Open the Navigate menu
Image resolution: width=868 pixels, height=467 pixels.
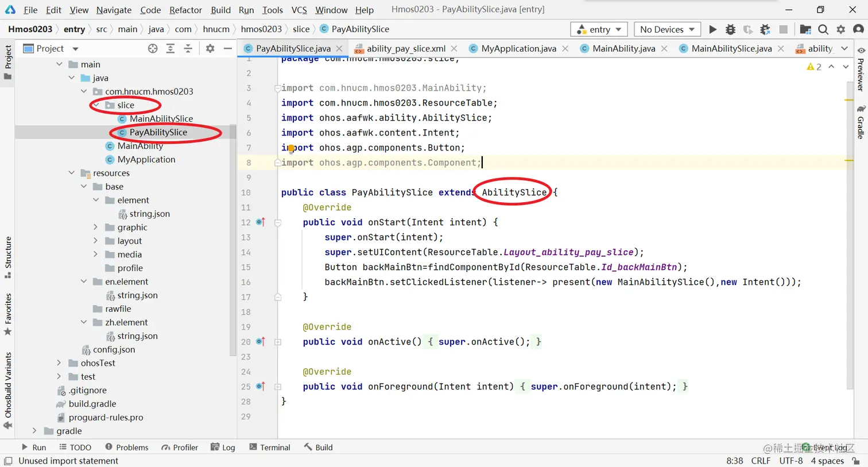pyautogui.click(x=114, y=10)
